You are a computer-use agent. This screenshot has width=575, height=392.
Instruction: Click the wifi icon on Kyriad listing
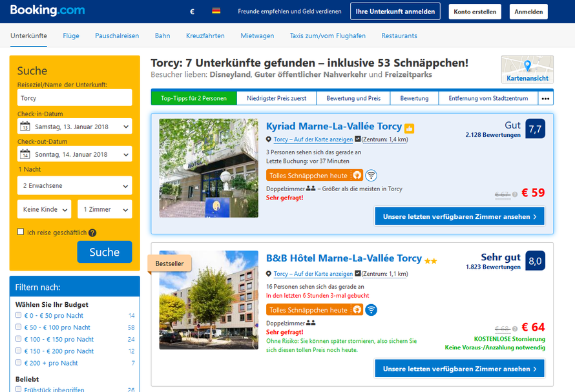point(371,175)
